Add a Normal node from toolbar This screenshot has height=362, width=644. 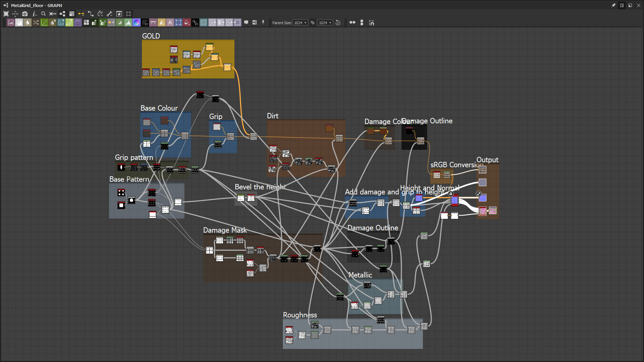click(x=137, y=22)
